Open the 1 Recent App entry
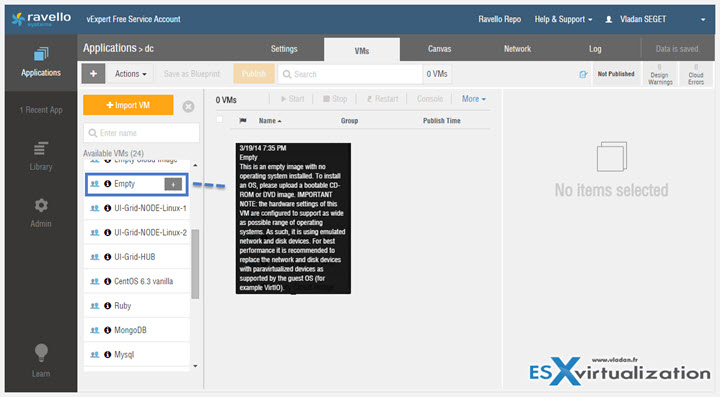The width and height of the screenshot is (720, 397). 41,110
